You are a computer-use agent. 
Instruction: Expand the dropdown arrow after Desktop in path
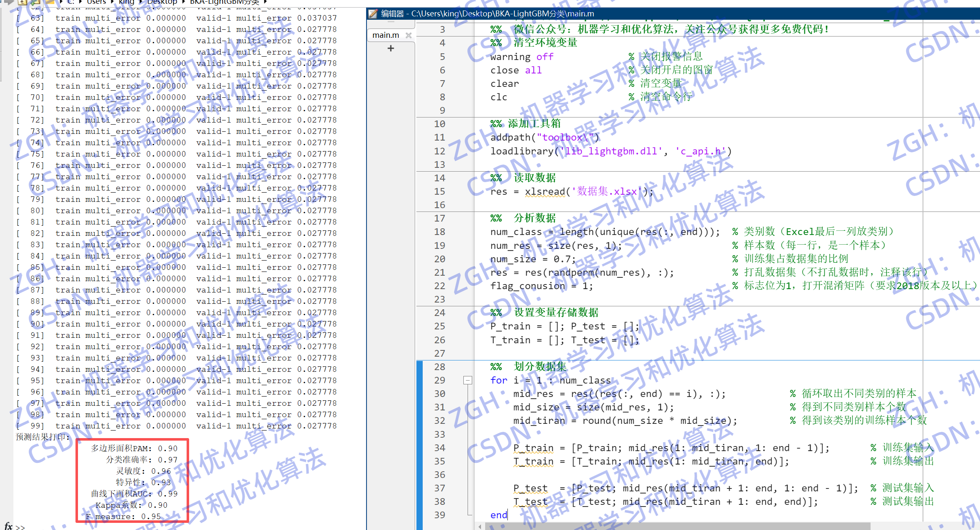click(x=184, y=2)
